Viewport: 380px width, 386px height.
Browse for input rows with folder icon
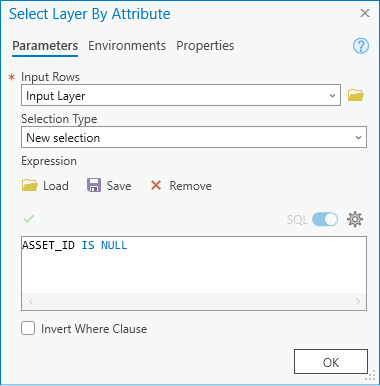(x=356, y=95)
